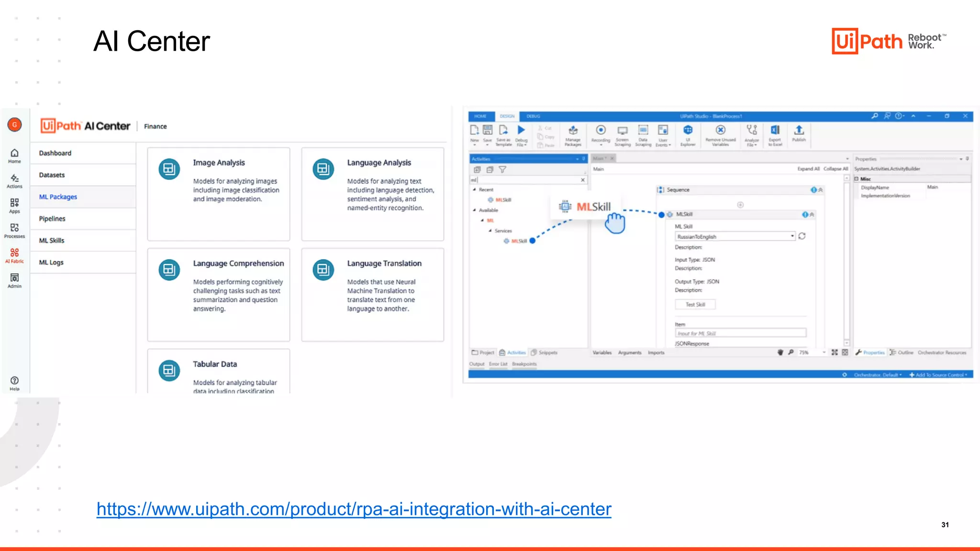Switch to the DEBUG ribbon tab
This screenshot has height=551, width=980.
pyautogui.click(x=533, y=116)
